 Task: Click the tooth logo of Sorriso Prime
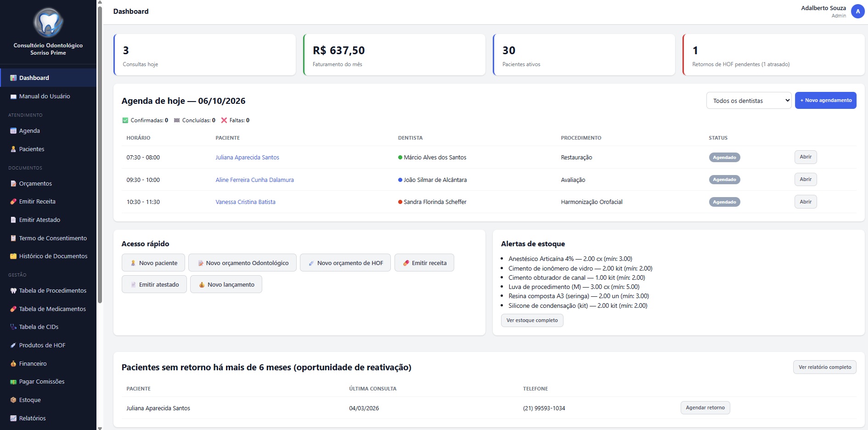tap(48, 23)
